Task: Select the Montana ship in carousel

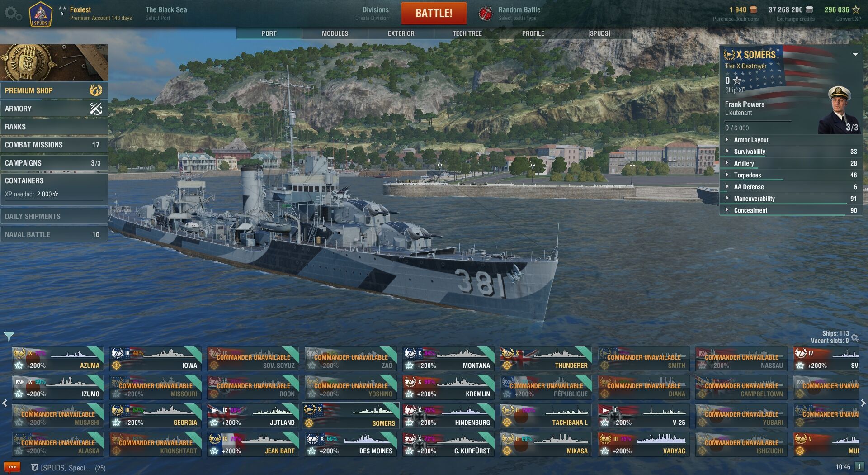Action: pos(449,359)
